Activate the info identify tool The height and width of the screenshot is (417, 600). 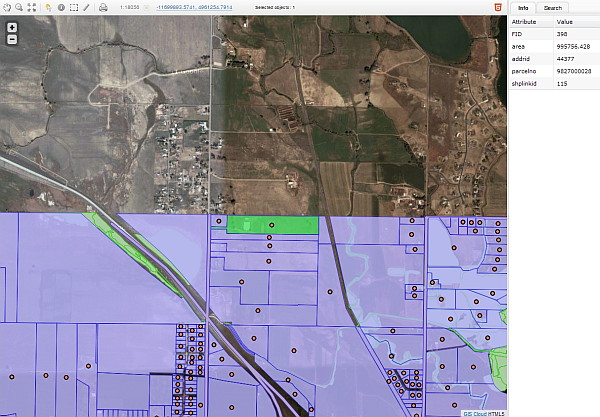click(x=61, y=7)
